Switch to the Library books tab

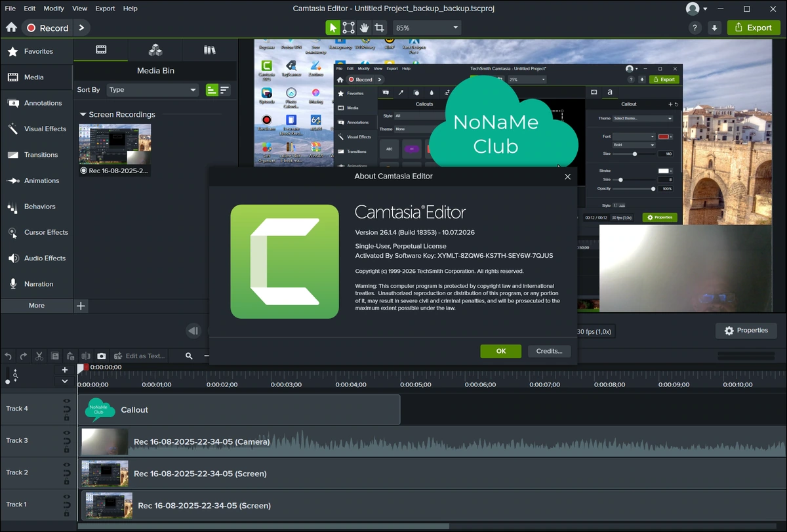209,50
